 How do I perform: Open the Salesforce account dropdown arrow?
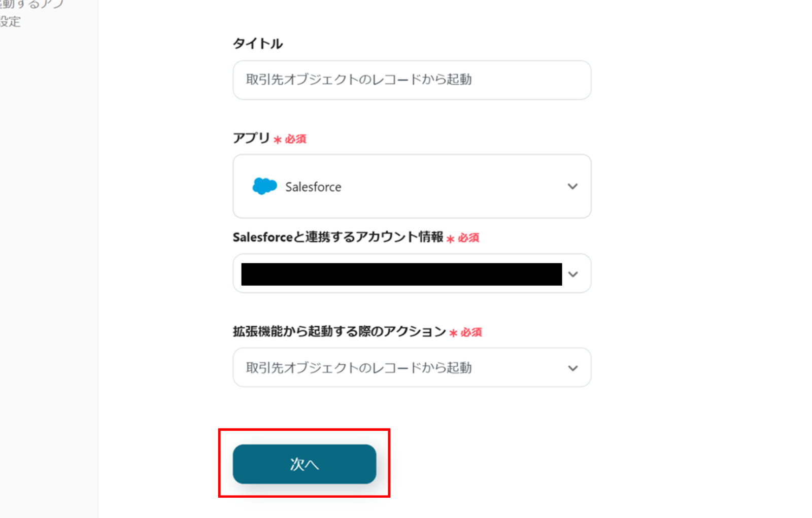point(573,274)
